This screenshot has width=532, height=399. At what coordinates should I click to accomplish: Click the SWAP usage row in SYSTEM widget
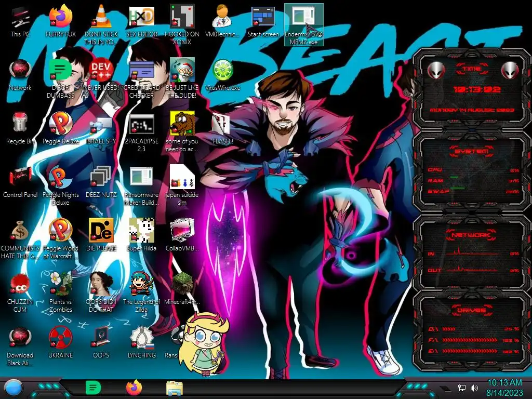tap(473, 191)
